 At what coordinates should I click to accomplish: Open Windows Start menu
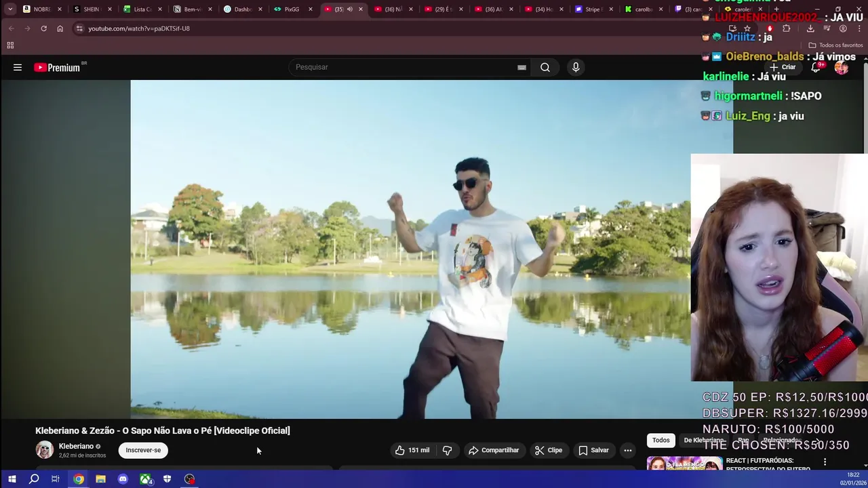12,479
